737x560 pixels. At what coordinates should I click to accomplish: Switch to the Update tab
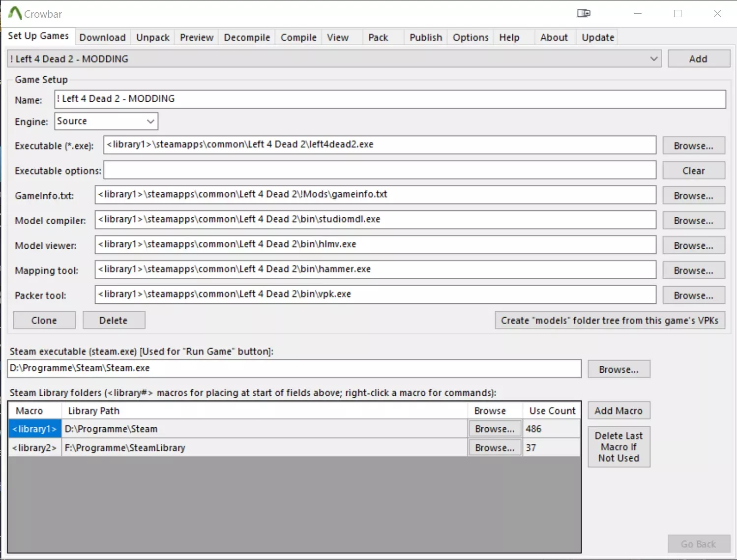pyautogui.click(x=598, y=37)
